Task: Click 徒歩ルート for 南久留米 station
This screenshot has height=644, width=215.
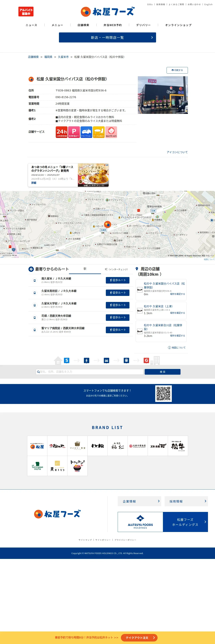Action: [118, 280]
